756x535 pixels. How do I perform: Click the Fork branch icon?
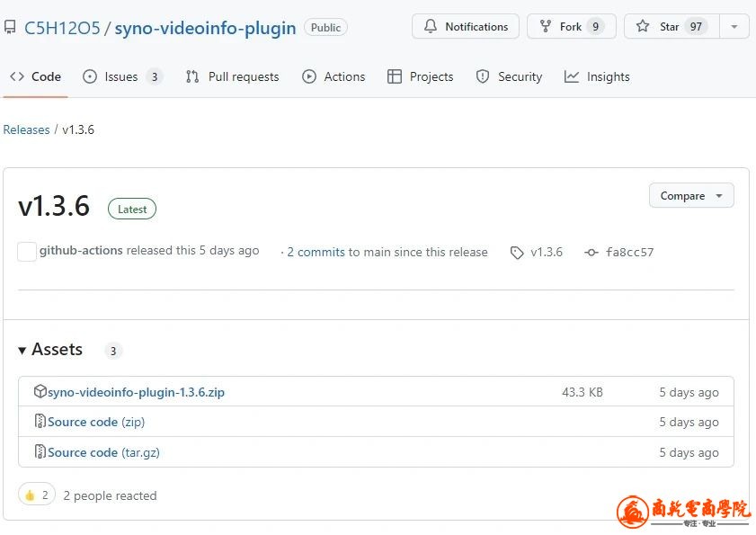tap(546, 26)
